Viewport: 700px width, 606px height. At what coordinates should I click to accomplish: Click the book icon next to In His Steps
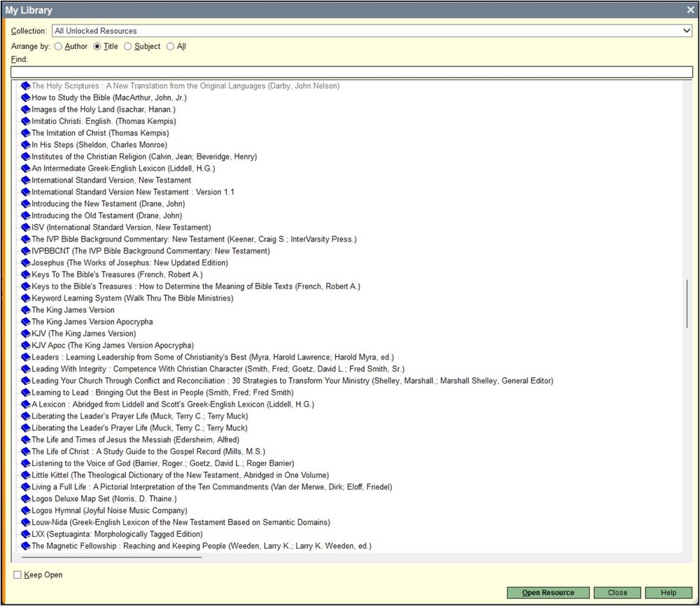click(x=26, y=145)
